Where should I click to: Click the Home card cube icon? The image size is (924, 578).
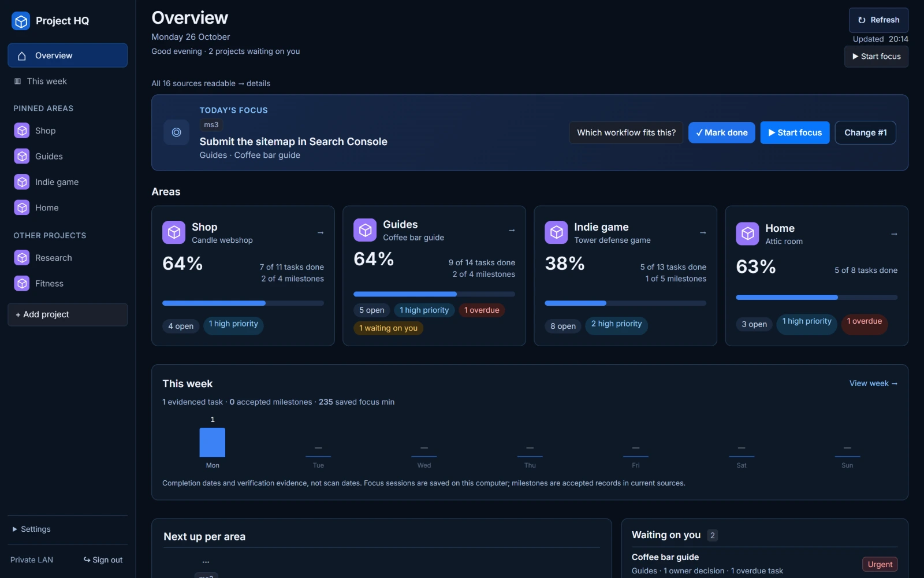747,234
